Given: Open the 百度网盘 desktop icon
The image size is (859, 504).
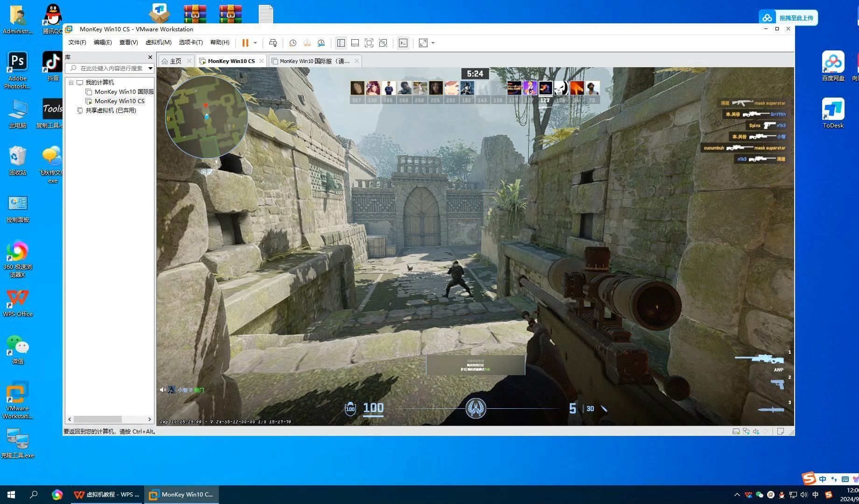Looking at the screenshot, I should pyautogui.click(x=833, y=66).
